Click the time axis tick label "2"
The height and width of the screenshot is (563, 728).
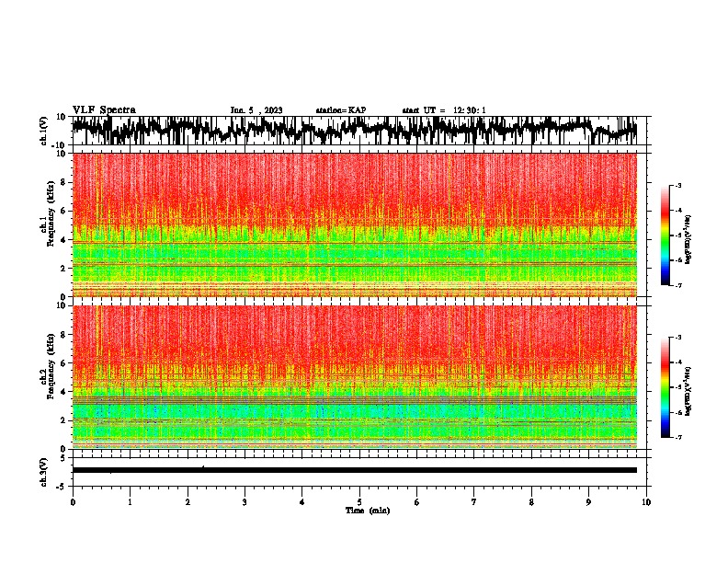point(188,502)
